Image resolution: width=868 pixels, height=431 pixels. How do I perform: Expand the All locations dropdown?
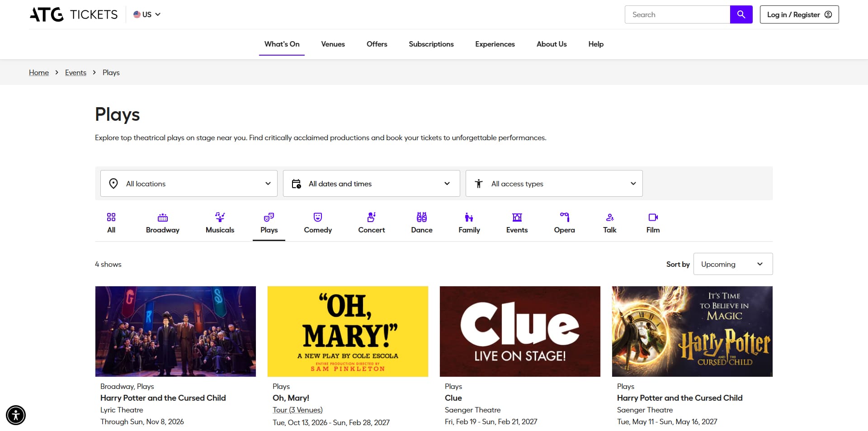[x=189, y=184]
